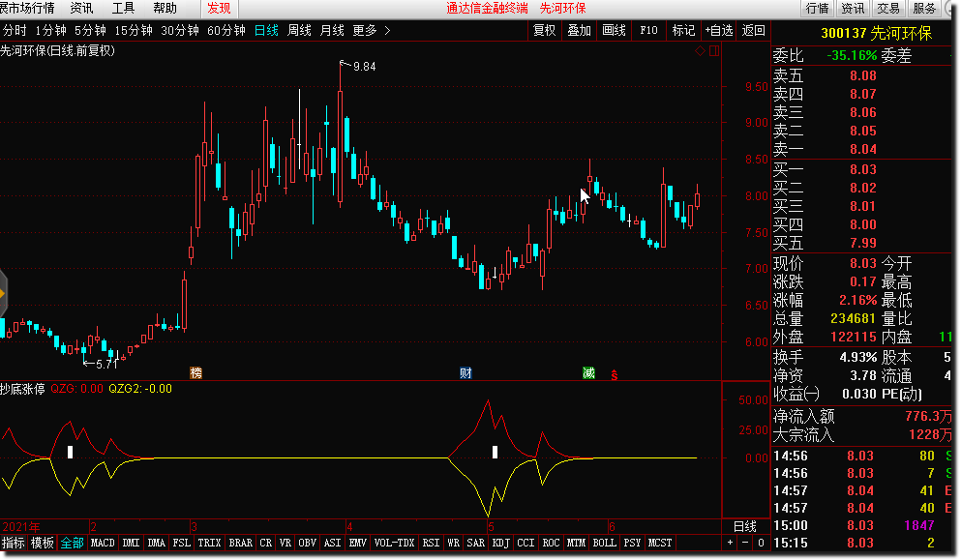Viewport: 961px width, 560px height.
Task: Click the 卖一 8.04 ask price row
Action: (863, 149)
